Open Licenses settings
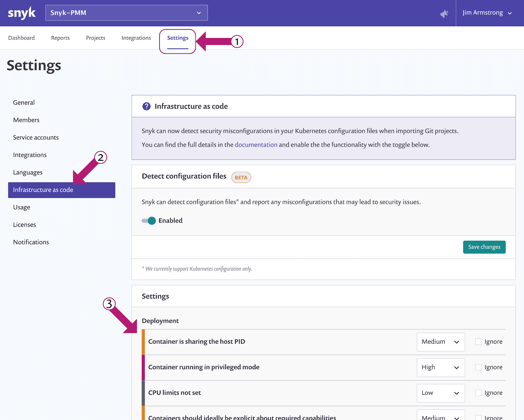524x420 pixels. (x=25, y=225)
